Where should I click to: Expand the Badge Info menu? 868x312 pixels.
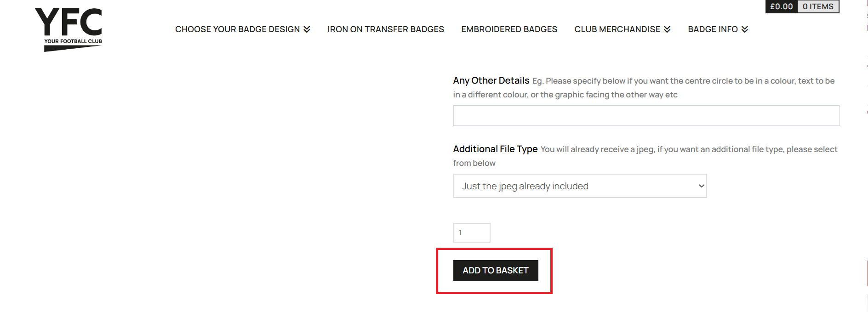tap(713, 29)
